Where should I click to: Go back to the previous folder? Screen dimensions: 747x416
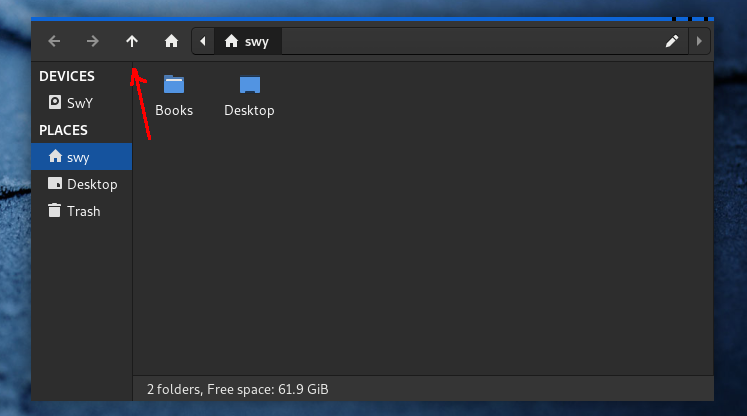pyautogui.click(x=54, y=41)
